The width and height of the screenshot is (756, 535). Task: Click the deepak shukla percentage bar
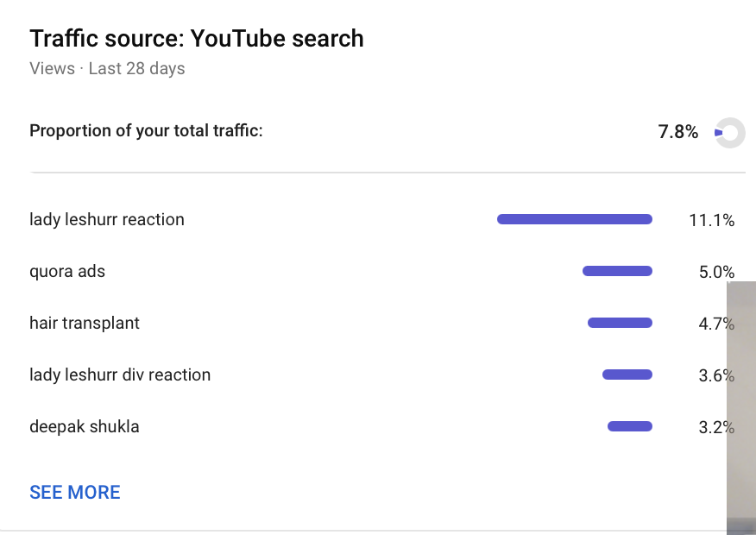[630, 426]
